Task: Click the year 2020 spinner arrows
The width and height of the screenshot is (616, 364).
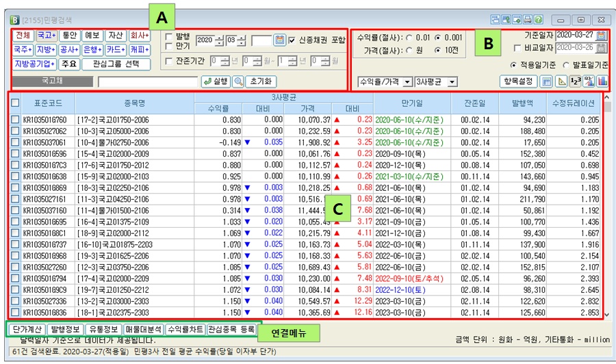Action: pyautogui.click(x=220, y=40)
